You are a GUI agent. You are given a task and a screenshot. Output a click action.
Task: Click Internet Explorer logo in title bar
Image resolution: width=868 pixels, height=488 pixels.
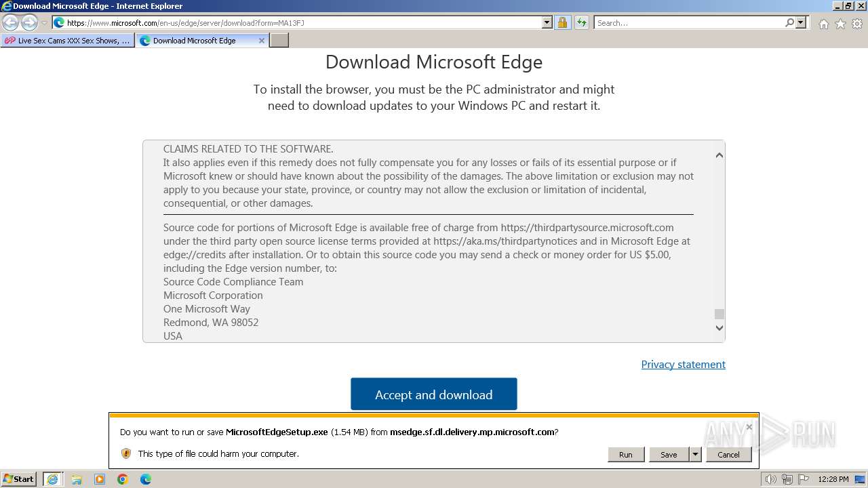[7, 6]
